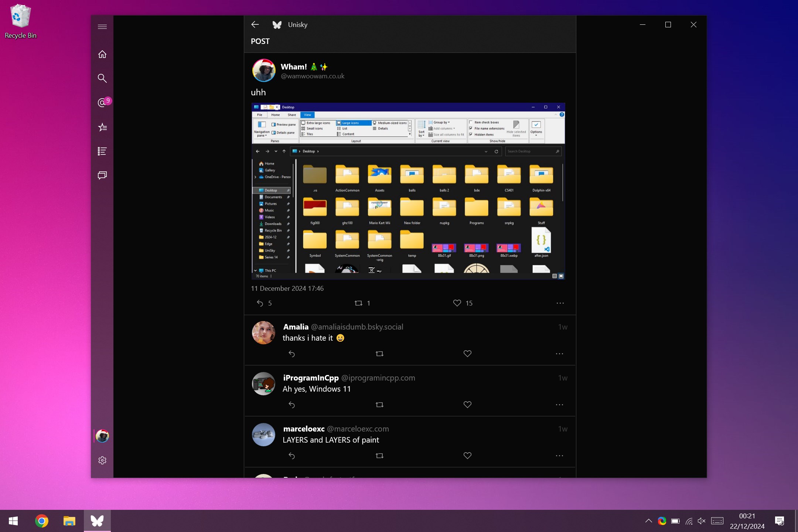
Task: Open more options on marceloexc's reply
Action: coord(559,456)
